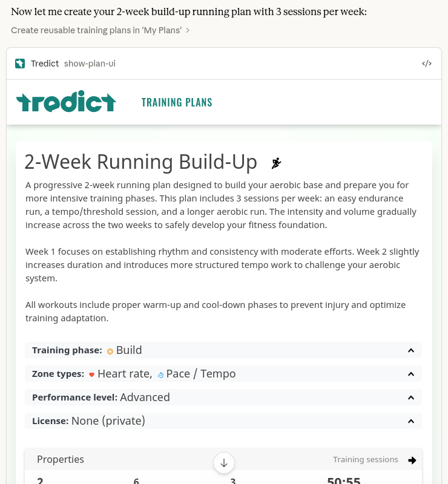Click the heart rate zone icon
This screenshot has width=448, height=484.
pos(91,374)
